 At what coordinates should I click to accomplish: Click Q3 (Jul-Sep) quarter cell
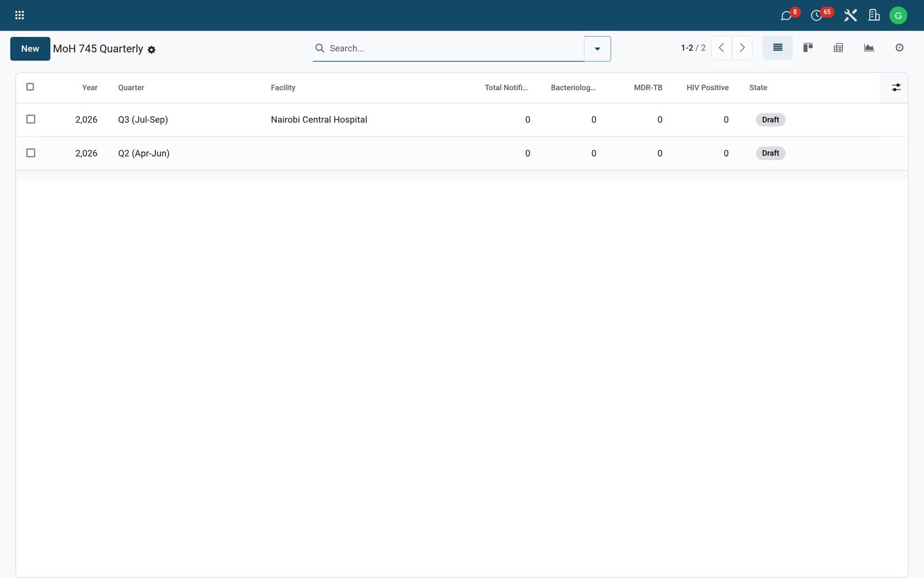tap(143, 120)
